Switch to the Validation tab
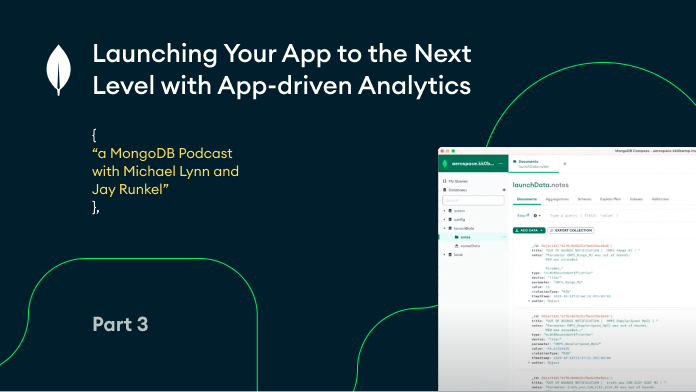Image resolution: width=696 pixels, height=392 pixels. coord(660,199)
